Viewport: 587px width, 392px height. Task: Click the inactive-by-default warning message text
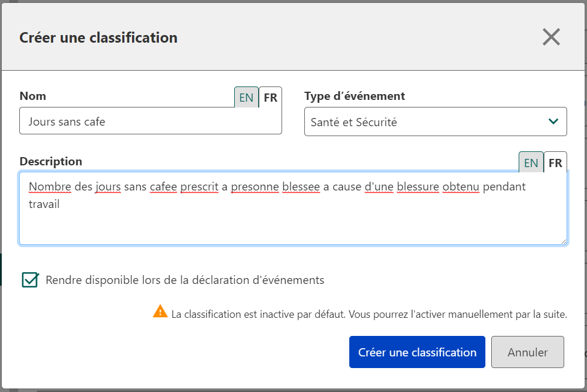(369, 314)
